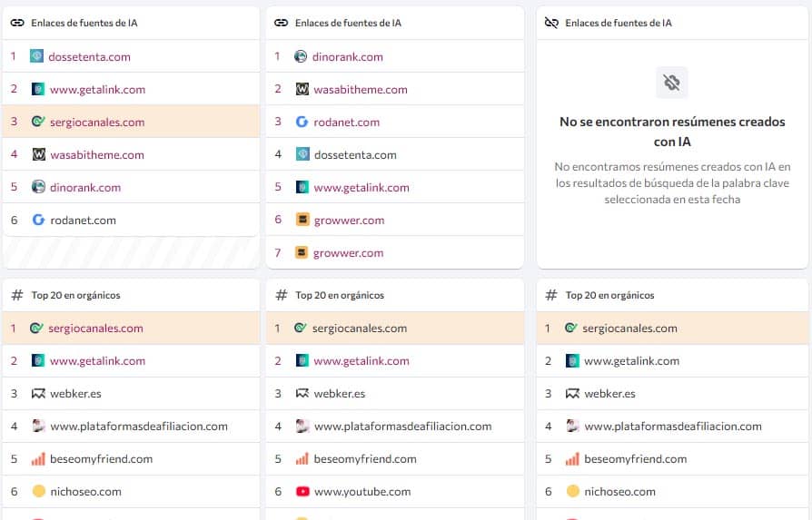Viewport: 812px width, 520px height.
Task: Open www.plataformasdeafiliacion.com in third Top 20 list
Action: tap(673, 427)
